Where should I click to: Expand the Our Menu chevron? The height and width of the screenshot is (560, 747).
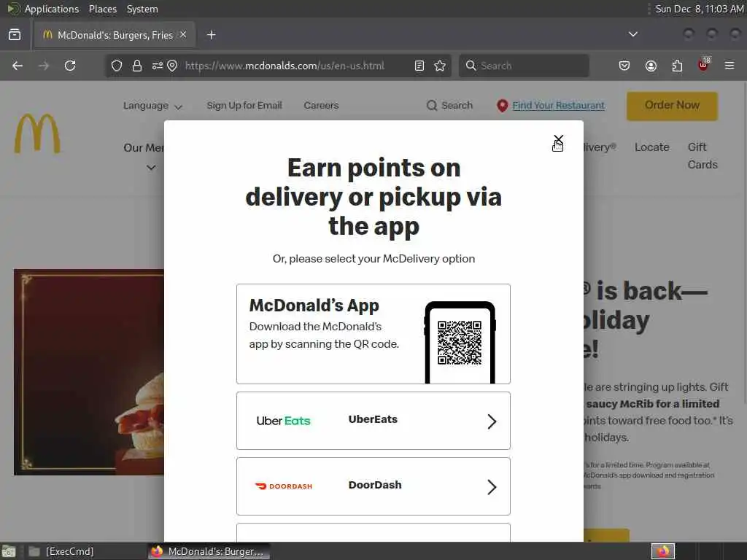coord(151,168)
